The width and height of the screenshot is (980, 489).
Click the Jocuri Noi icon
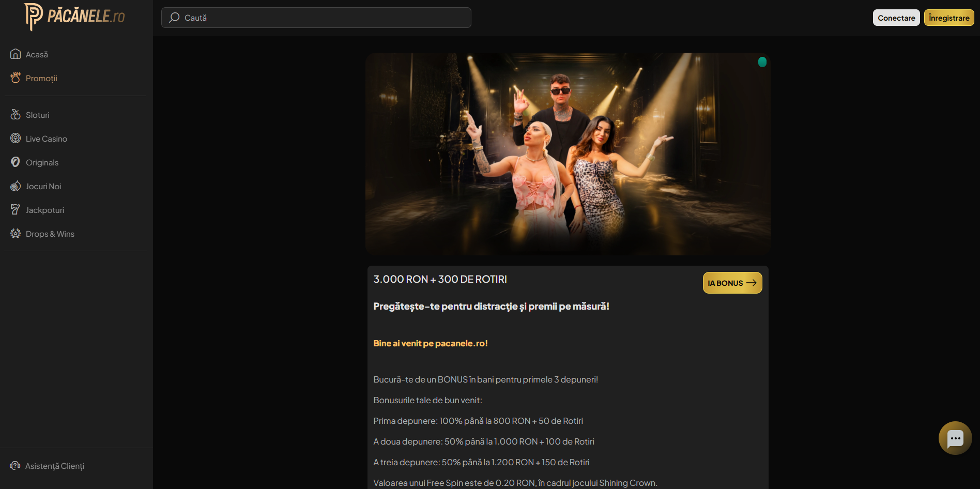(x=16, y=186)
